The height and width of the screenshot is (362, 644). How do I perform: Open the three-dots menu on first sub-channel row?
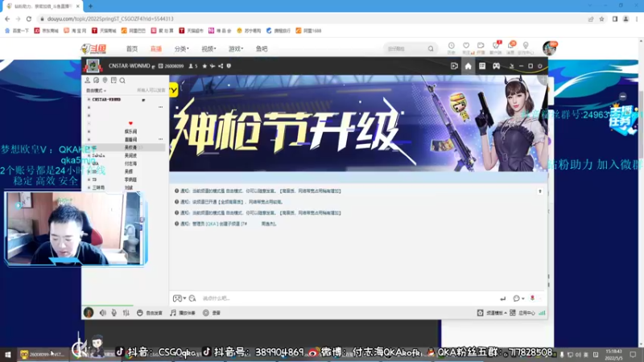pos(160,107)
